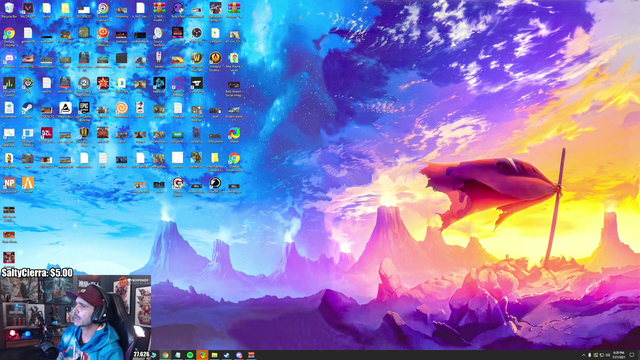The image size is (640, 360).
Task: Launch the Discord desktop shortcut
Action: pyautogui.click(x=9, y=58)
